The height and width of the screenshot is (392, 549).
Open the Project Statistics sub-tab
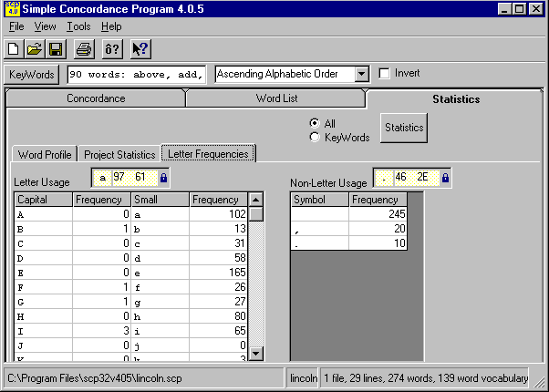click(x=119, y=154)
